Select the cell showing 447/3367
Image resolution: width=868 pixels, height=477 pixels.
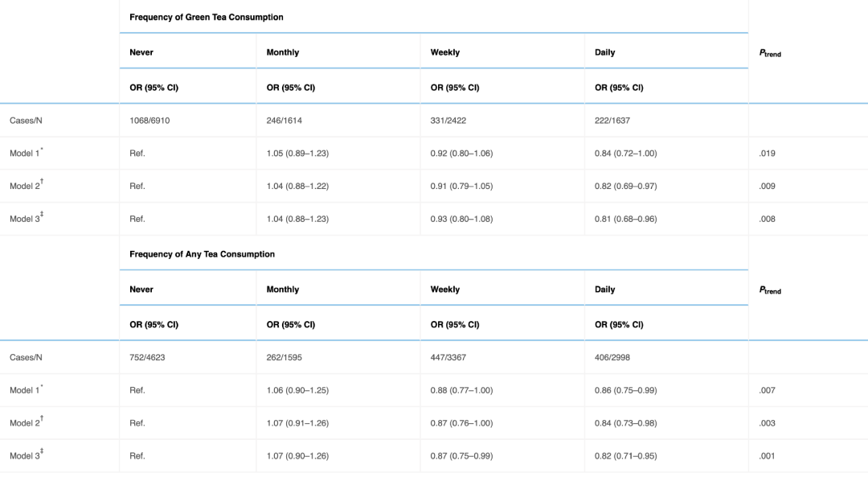[x=451, y=358]
